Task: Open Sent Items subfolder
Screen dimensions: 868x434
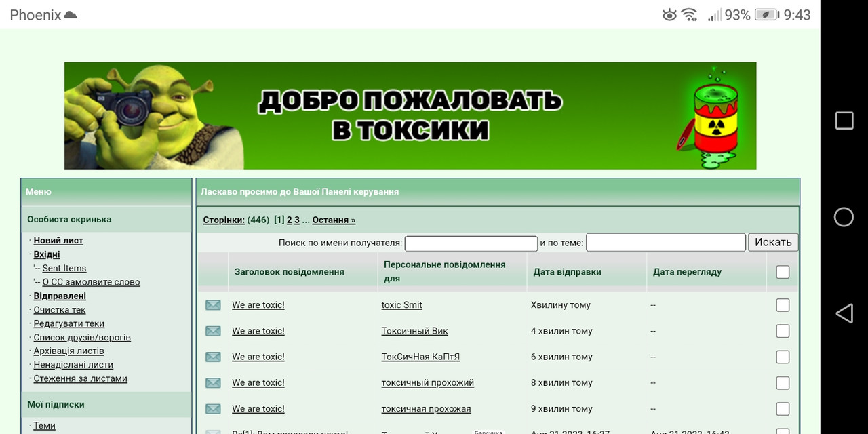Action: point(64,269)
